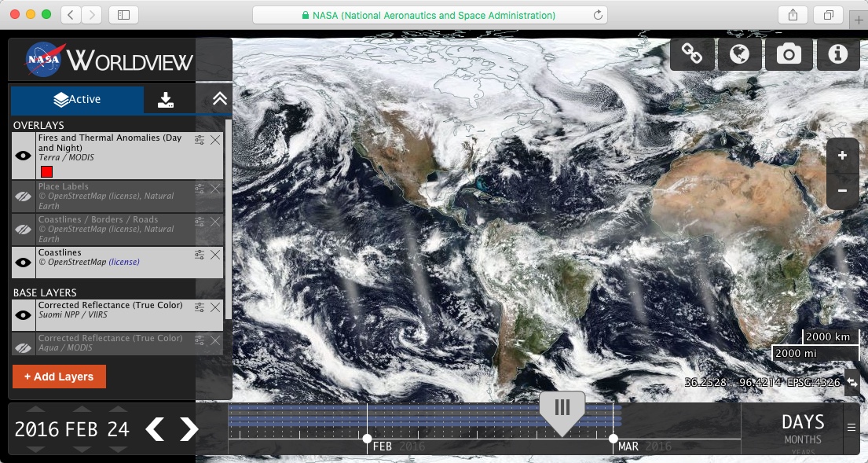Zoom out on the map
The width and height of the screenshot is (868, 463).
click(x=842, y=191)
